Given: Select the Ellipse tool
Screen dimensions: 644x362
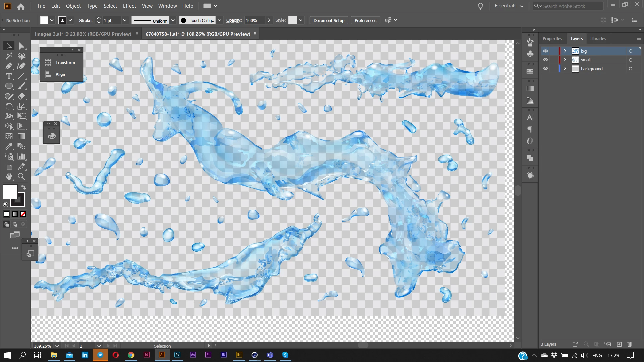Looking at the screenshot, I should [x=9, y=86].
